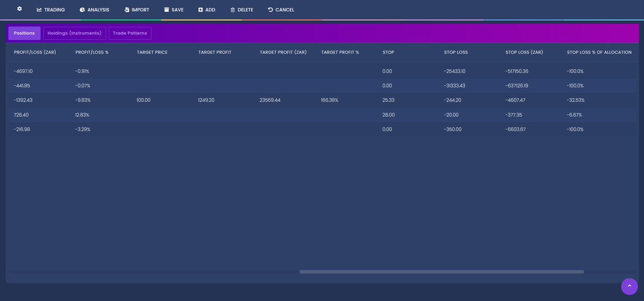Click the -350.00 stop loss cell
Screen dimensions: 644x301
click(452, 129)
